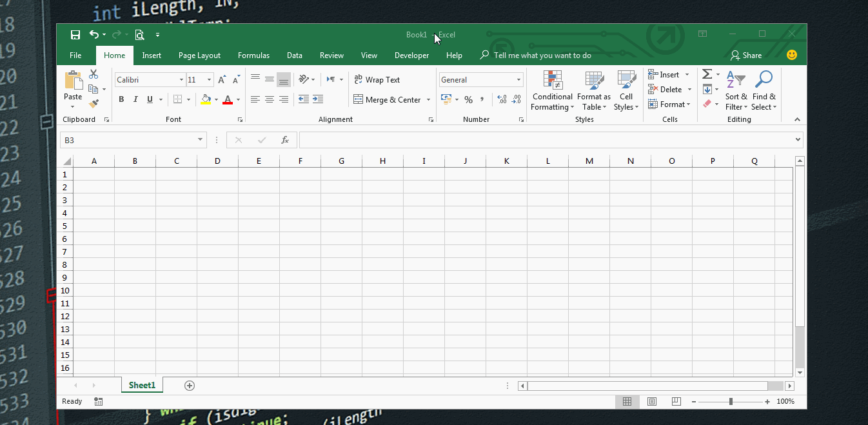
Task: Switch to the Data tab
Action: [x=295, y=55]
